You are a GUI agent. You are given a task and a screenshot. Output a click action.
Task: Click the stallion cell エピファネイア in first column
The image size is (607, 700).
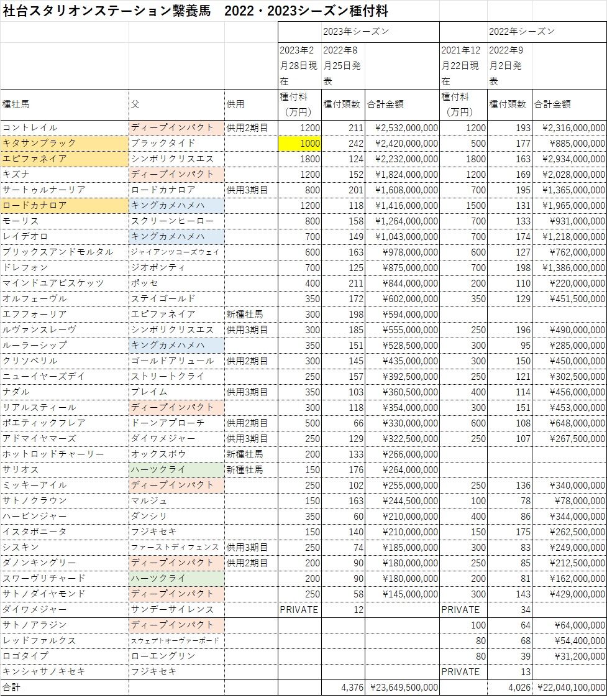click(65, 159)
